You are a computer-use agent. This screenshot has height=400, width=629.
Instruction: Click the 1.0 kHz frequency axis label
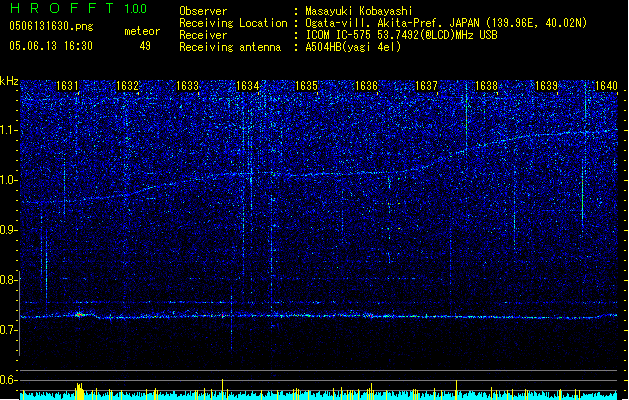tap(9, 181)
